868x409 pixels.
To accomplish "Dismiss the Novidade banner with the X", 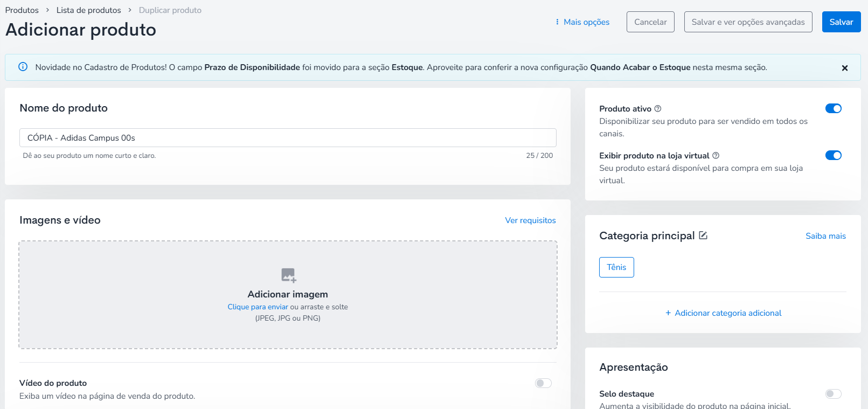I will click(844, 68).
